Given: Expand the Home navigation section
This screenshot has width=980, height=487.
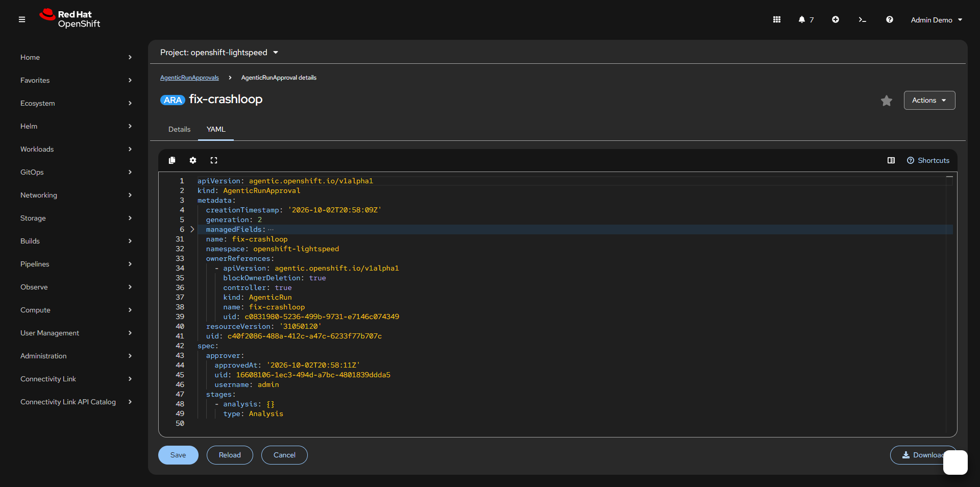Looking at the screenshot, I should click(x=76, y=57).
